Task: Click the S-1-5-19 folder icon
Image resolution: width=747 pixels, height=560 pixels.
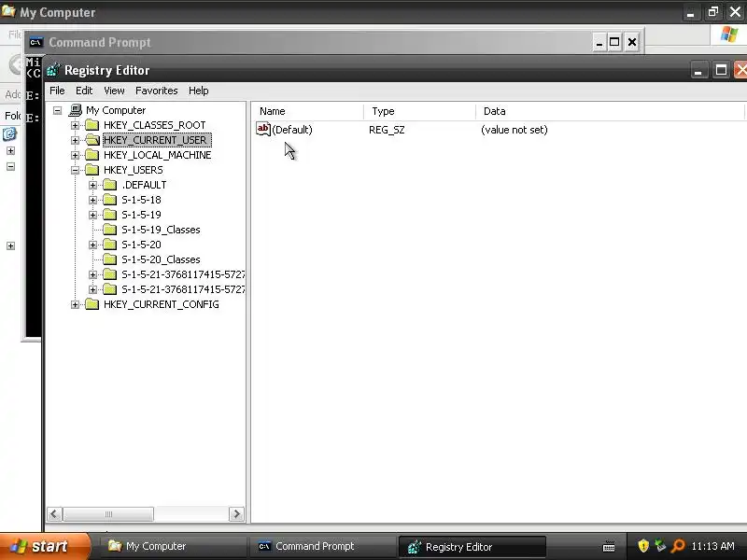Action: [110, 215]
